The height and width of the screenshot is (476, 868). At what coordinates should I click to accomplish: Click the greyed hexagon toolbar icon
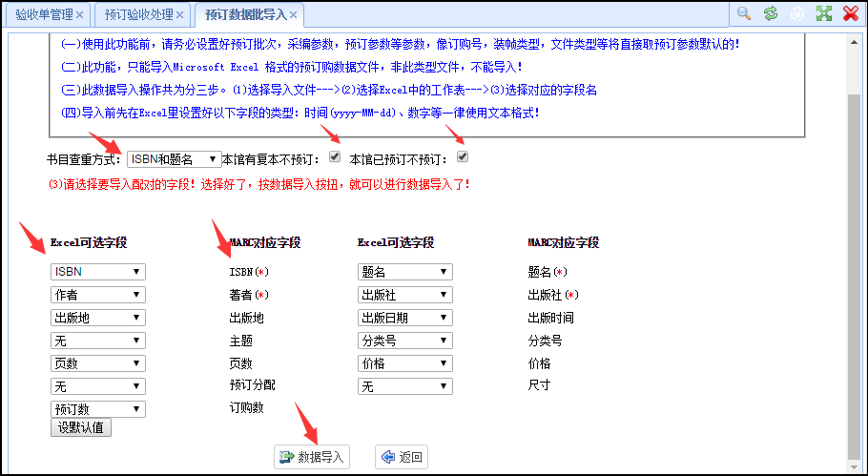tap(797, 14)
